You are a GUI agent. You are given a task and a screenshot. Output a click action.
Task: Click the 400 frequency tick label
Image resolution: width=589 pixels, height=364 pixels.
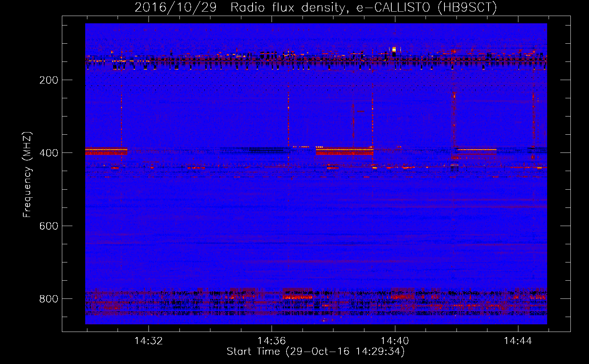[49, 153]
